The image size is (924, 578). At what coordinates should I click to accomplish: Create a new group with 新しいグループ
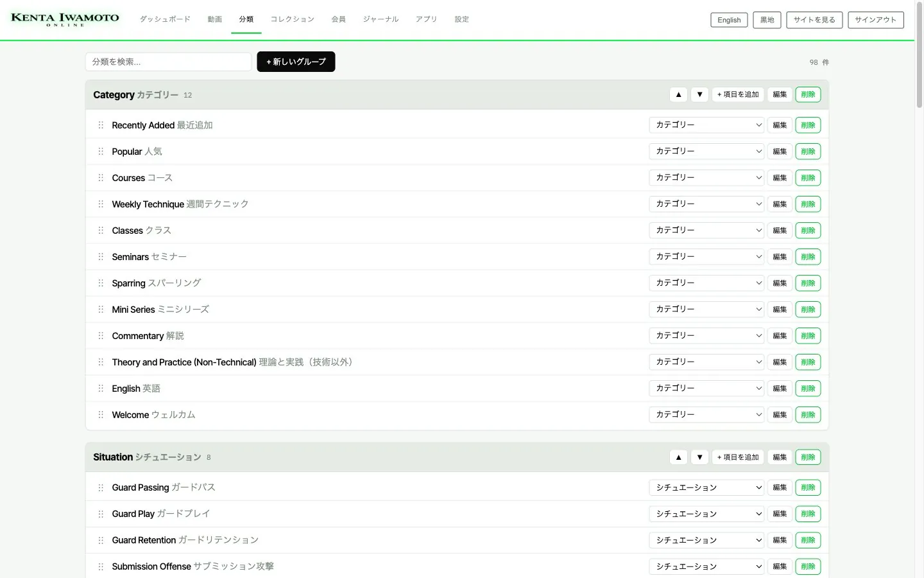point(296,62)
